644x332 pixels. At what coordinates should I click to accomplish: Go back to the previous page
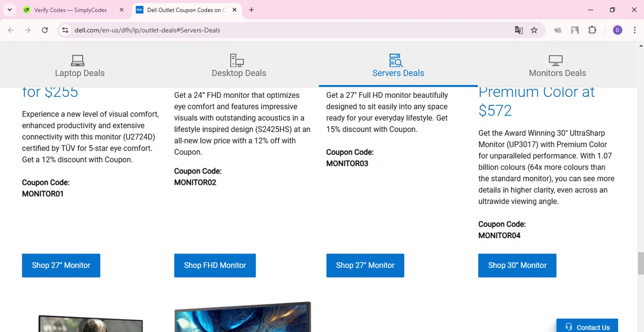click(11, 30)
